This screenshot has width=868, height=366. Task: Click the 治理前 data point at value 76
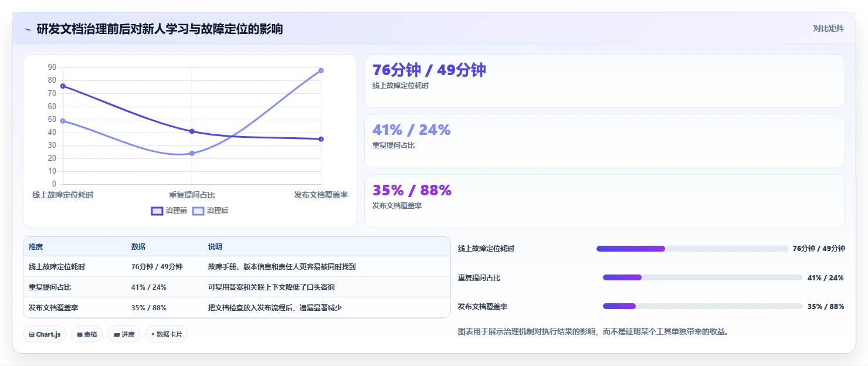(63, 86)
